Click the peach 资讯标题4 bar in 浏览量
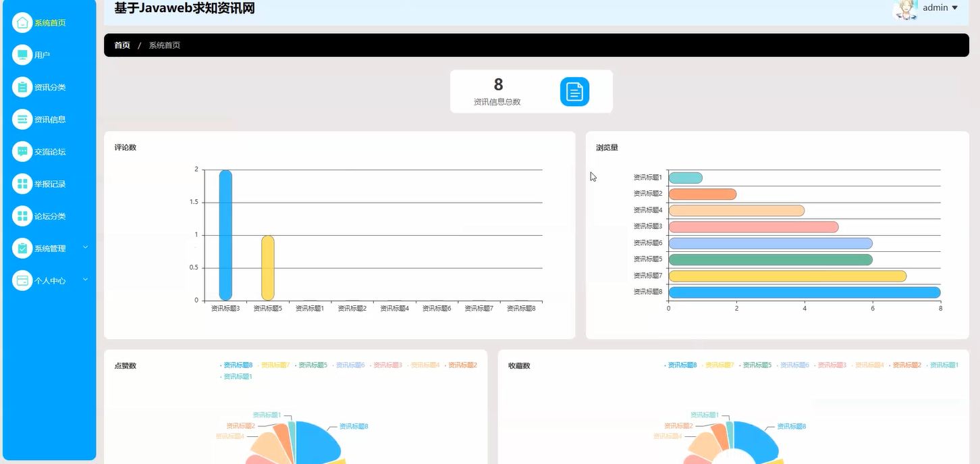The width and height of the screenshot is (980, 464). pos(736,211)
